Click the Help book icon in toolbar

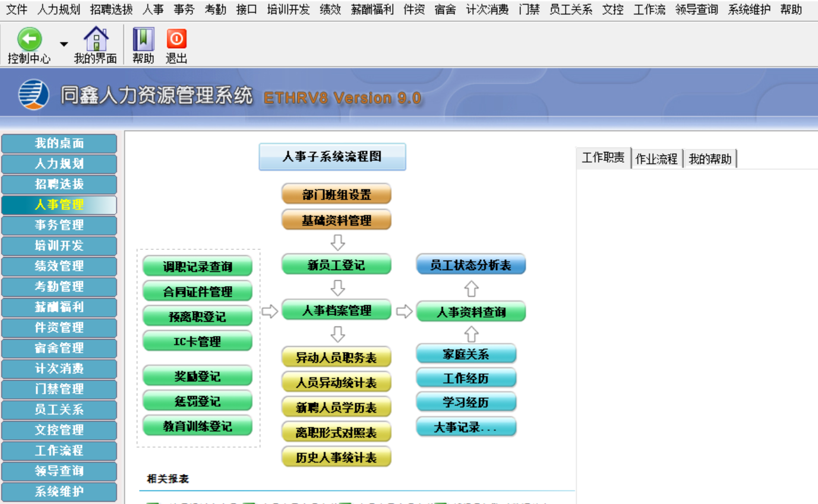point(143,39)
